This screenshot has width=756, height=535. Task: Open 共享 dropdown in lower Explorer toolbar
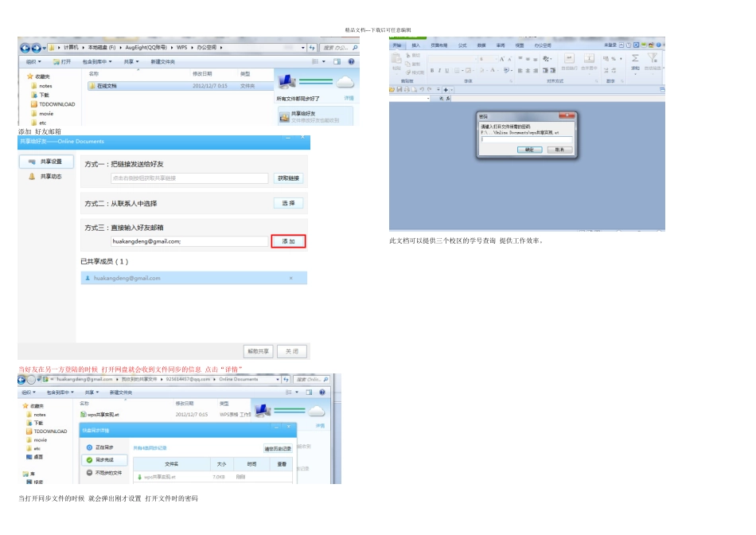click(92, 392)
